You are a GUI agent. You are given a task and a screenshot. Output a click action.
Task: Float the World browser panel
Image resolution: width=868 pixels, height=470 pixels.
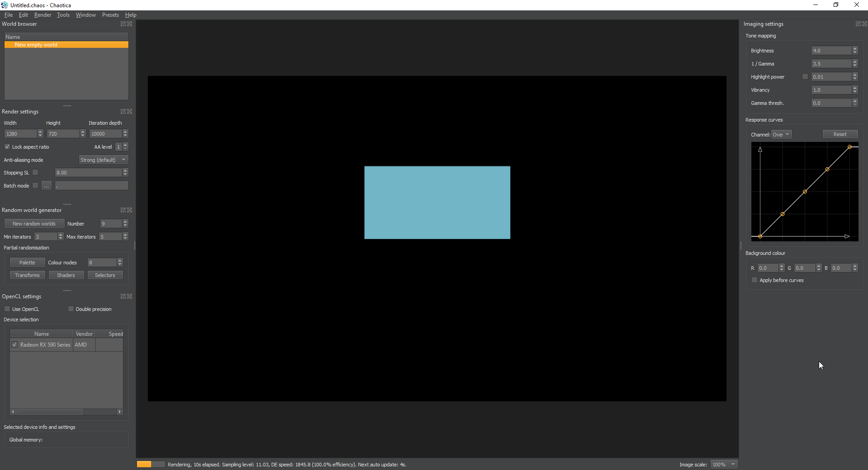pyautogui.click(x=123, y=24)
